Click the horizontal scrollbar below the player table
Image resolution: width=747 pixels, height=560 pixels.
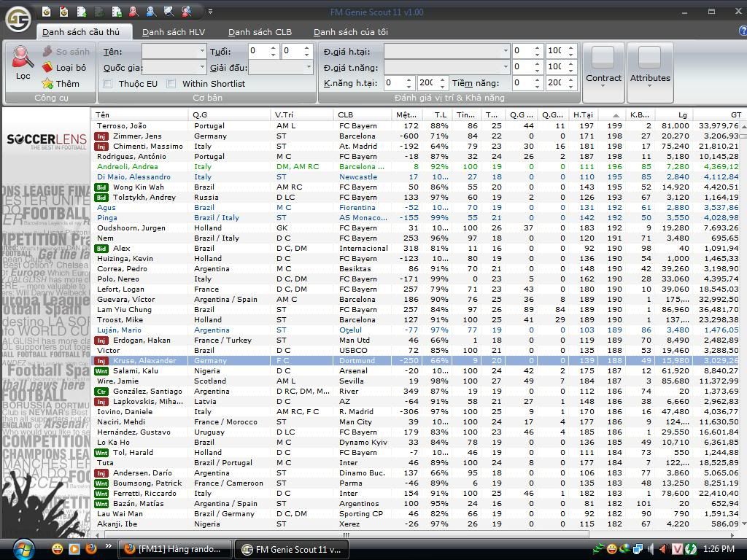point(347,534)
